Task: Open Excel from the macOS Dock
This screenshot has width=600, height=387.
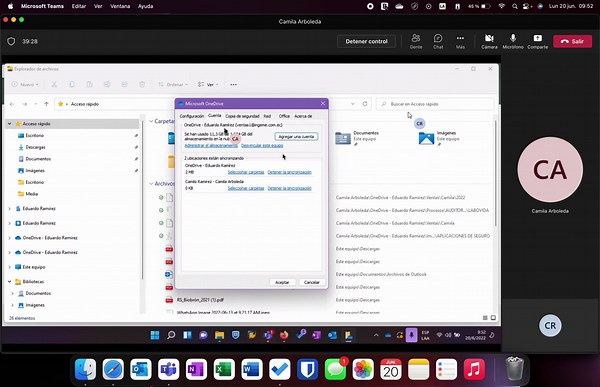Action: (x=224, y=369)
